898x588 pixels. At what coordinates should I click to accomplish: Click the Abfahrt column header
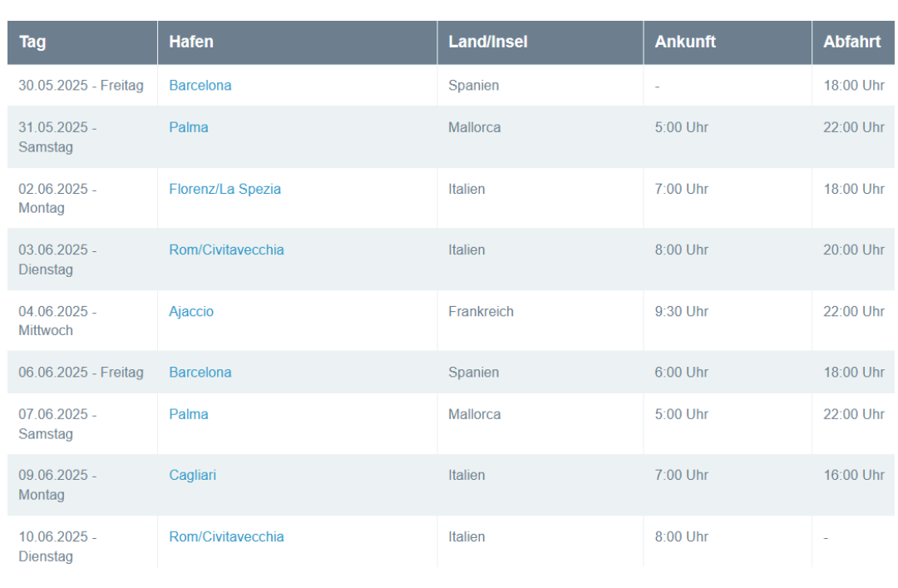point(851,42)
